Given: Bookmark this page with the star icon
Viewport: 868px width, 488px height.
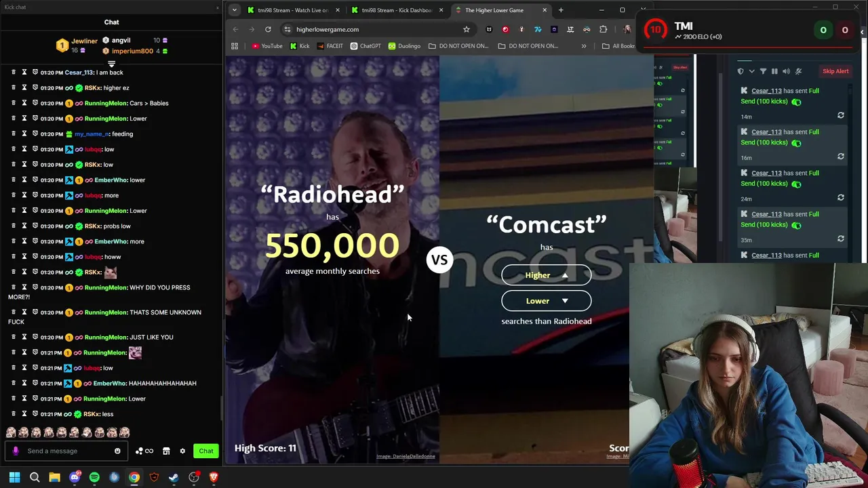Looking at the screenshot, I should point(467,29).
